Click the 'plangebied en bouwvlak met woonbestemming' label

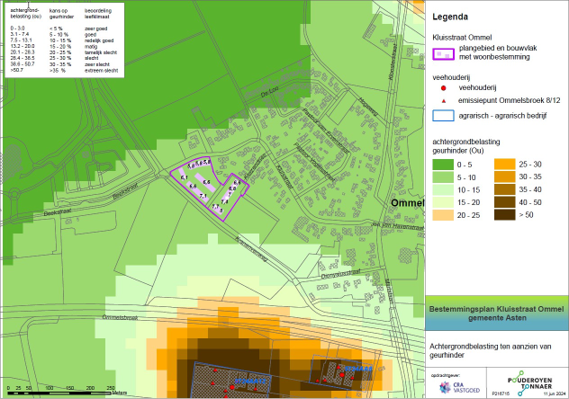[498, 53]
